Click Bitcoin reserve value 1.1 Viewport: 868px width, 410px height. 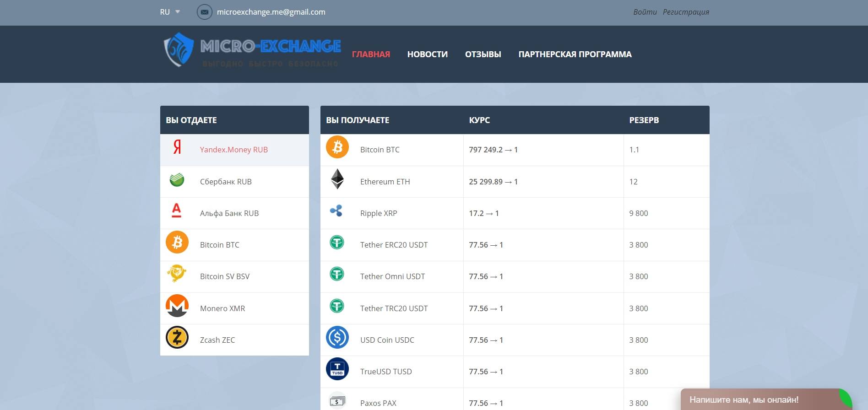[x=634, y=150]
